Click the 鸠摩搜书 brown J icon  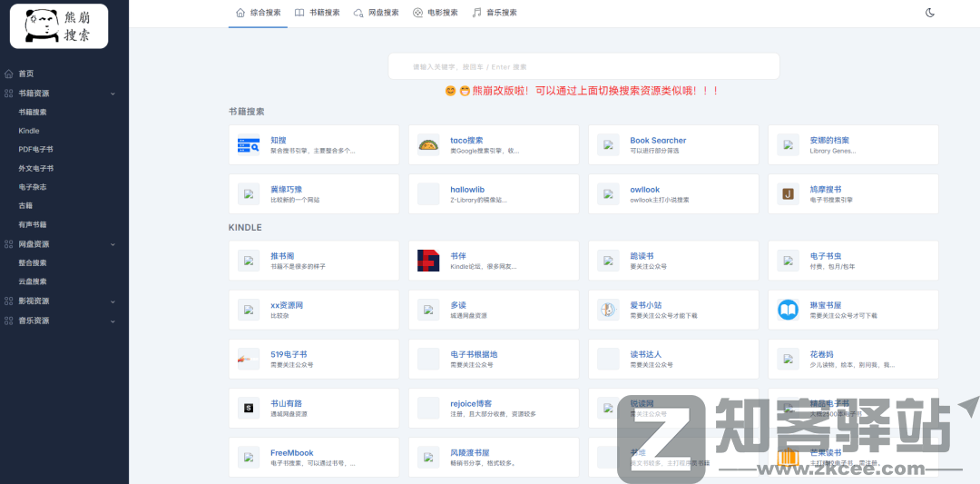788,194
